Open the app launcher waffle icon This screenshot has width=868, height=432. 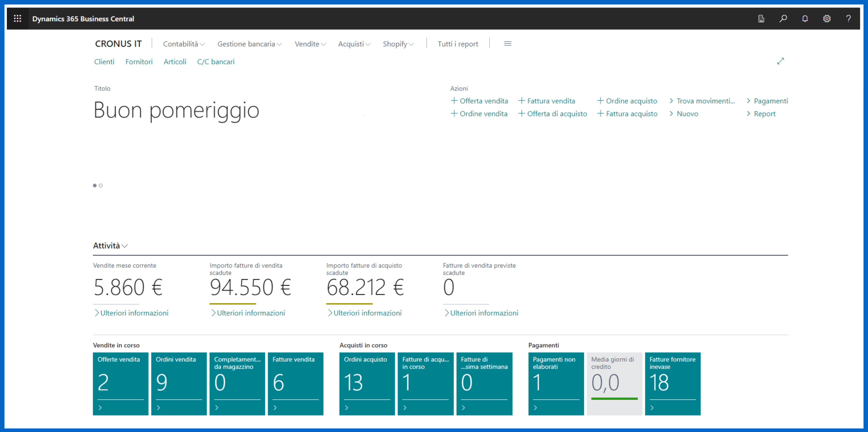(x=18, y=18)
